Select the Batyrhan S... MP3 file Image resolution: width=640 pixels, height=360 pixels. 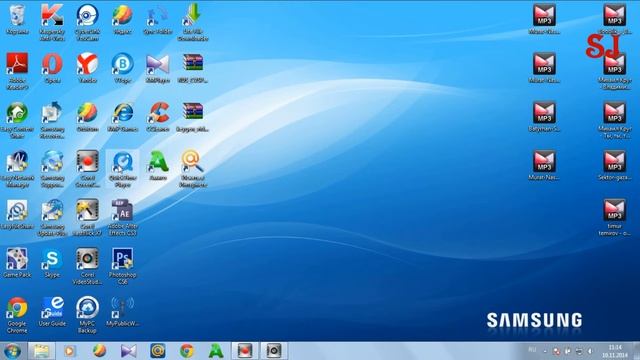pos(544,117)
